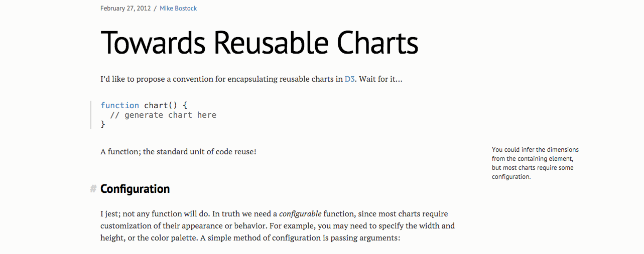Click the "Towards Reusable Charts" title

[259, 43]
